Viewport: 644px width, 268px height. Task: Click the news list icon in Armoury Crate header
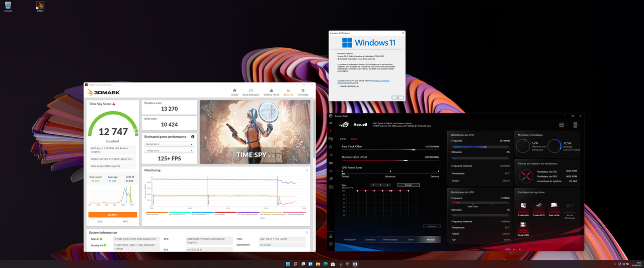click(x=561, y=125)
